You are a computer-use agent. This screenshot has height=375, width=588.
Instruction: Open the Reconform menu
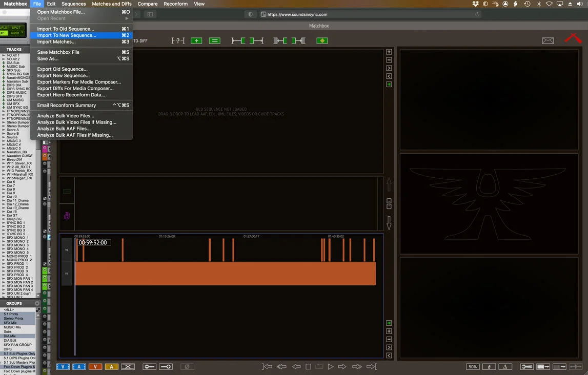coord(175,4)
